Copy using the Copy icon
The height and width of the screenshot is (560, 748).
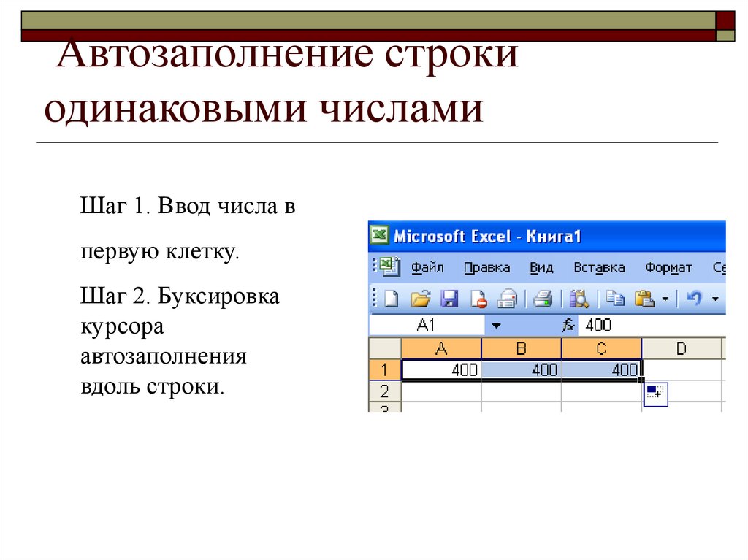click(615, 299)
